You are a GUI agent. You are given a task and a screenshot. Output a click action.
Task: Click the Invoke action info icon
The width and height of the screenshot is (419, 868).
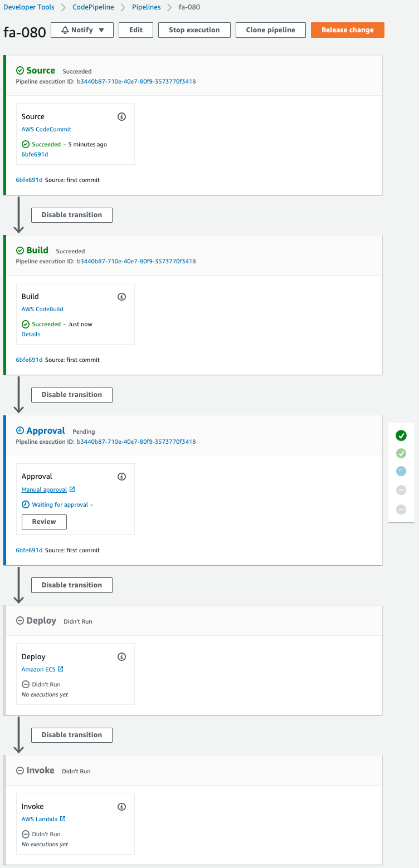[122, 807]
